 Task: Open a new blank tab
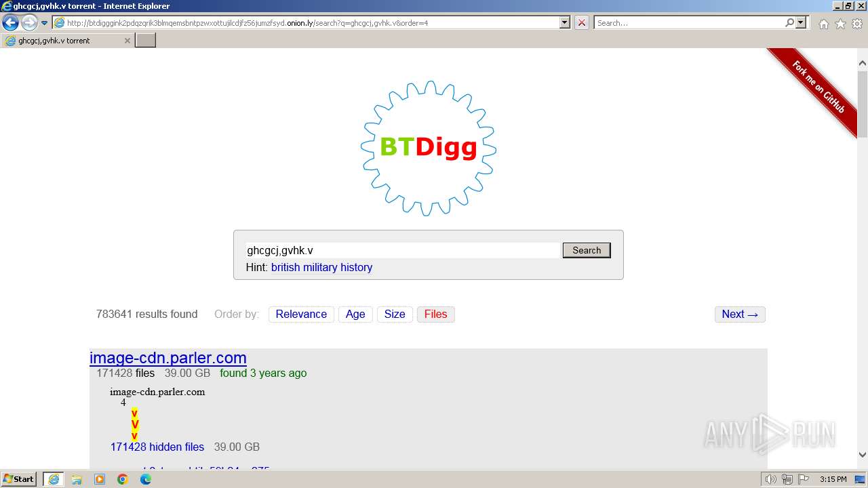coord(146,41)
